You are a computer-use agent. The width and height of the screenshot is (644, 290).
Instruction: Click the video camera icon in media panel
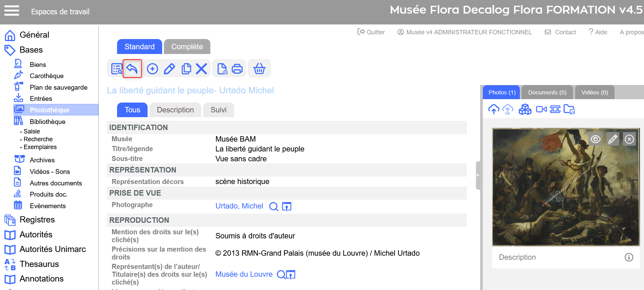tap(541, 109)
